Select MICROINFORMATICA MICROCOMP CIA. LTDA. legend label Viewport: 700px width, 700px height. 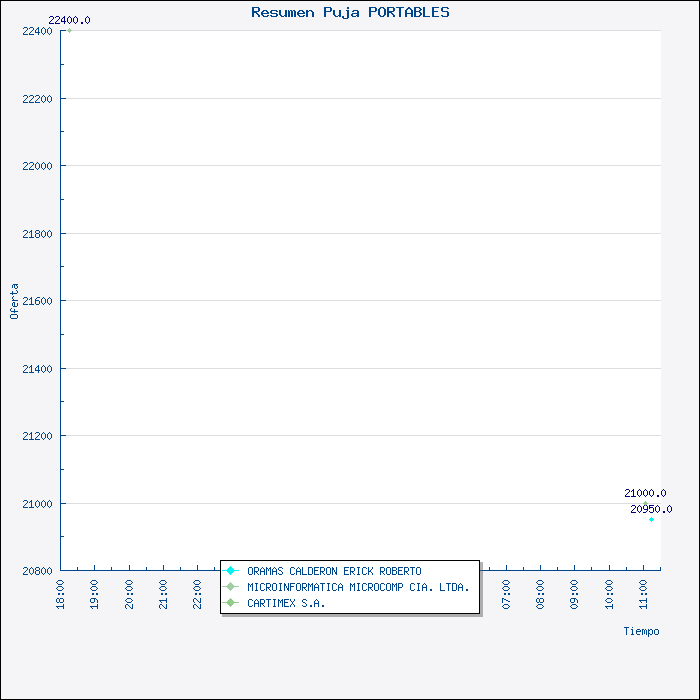point(358,587)
